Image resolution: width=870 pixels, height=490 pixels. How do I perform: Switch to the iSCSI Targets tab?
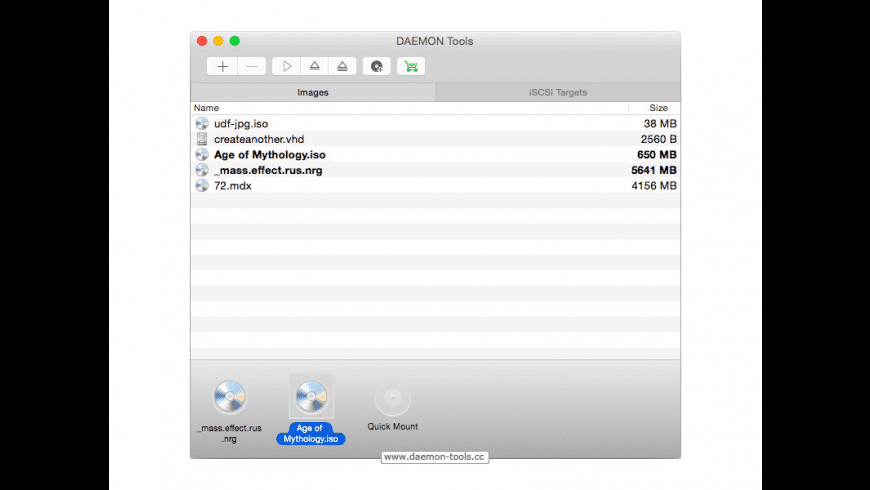pos(558,93)
